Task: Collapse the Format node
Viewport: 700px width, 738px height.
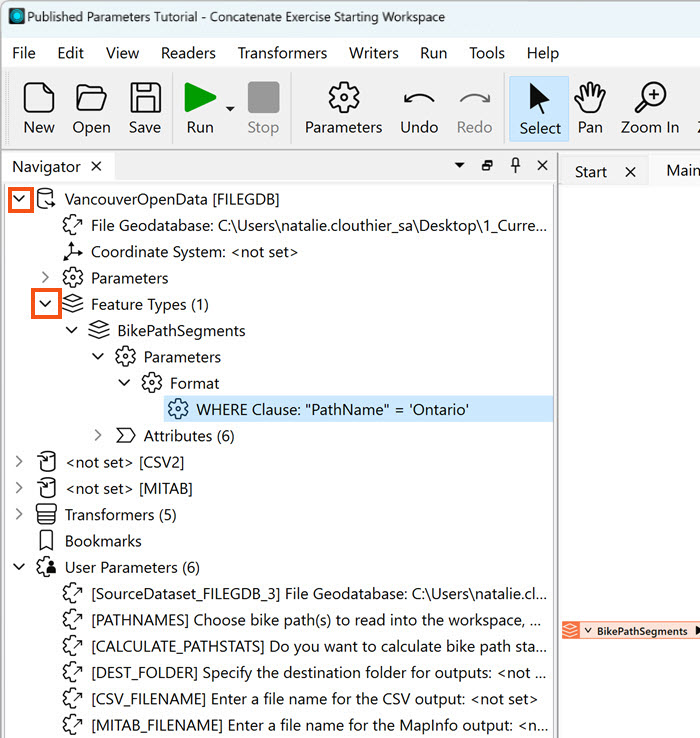Action: coord(124,383)
